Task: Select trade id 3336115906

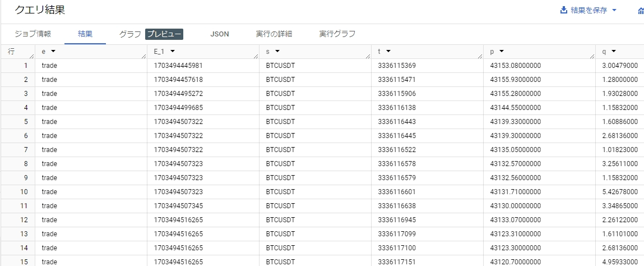Action: 397,93
